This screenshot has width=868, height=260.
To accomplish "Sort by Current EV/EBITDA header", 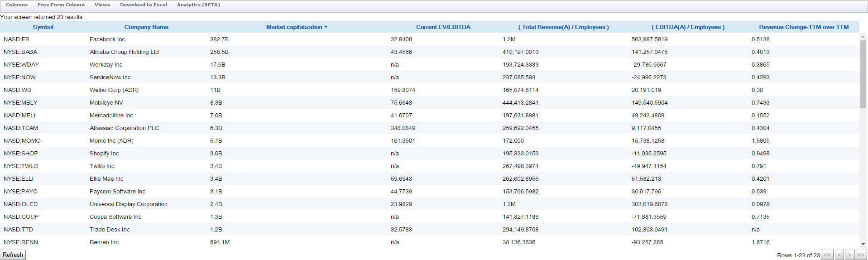I will 443,27.
